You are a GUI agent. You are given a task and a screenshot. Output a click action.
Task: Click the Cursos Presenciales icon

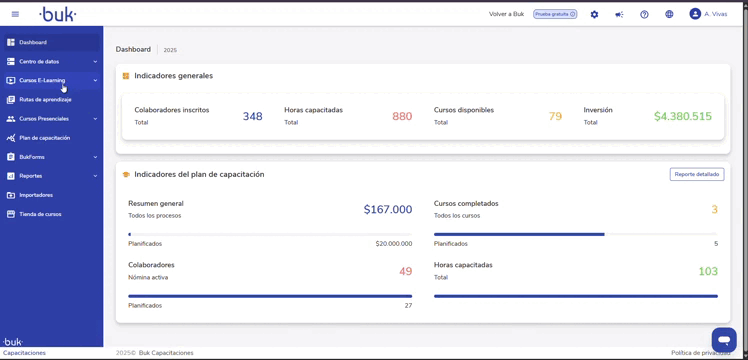point(10,119)
